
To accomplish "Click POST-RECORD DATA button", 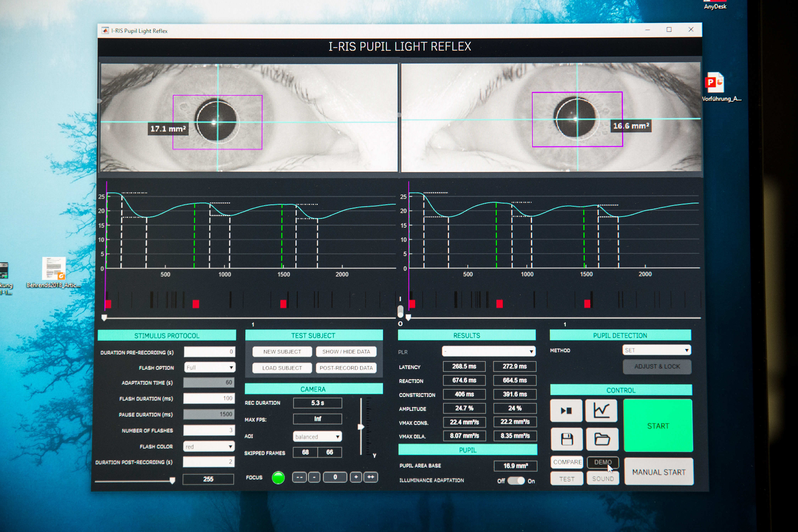I will click(x=346, y=368).
